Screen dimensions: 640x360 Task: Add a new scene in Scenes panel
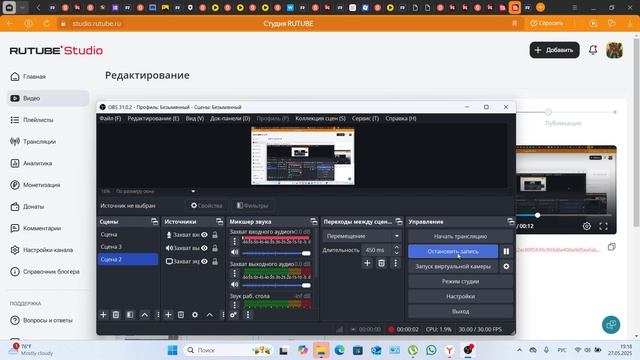(x=103, y=315)
